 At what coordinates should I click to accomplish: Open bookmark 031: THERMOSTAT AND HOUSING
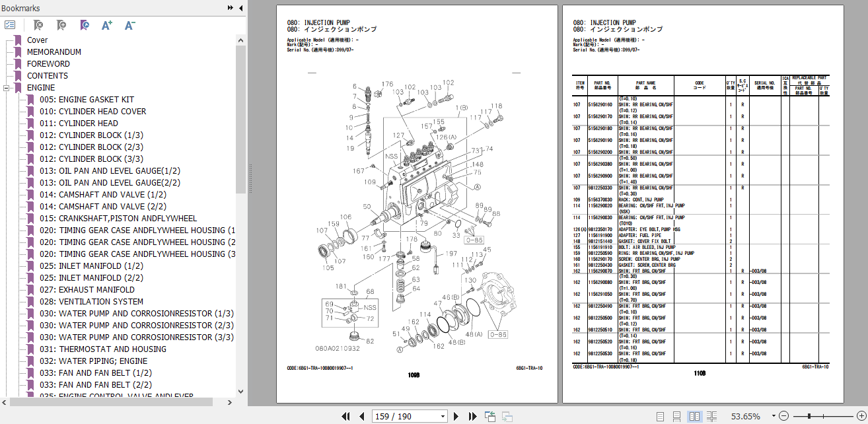point(103,349)
